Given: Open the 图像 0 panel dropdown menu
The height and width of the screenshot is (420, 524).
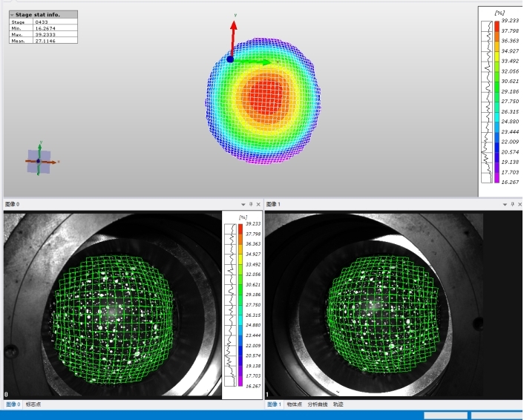Looking at the screenshot, I should pos(243,203).
